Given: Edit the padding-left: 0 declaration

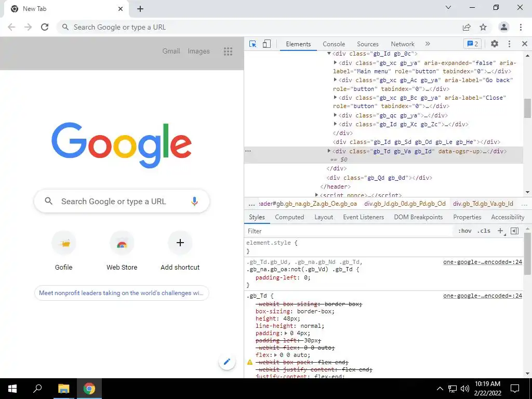Looking at the screenshot, I should click(283, 277).
